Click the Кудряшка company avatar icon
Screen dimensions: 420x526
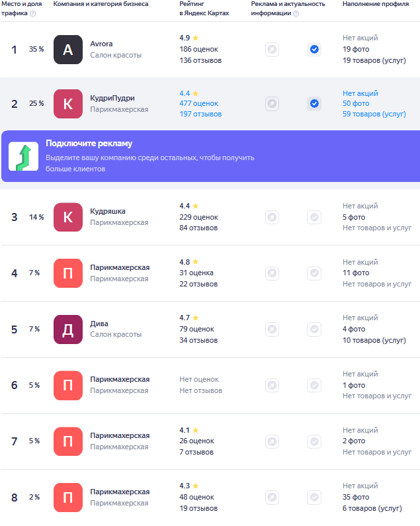68,217
